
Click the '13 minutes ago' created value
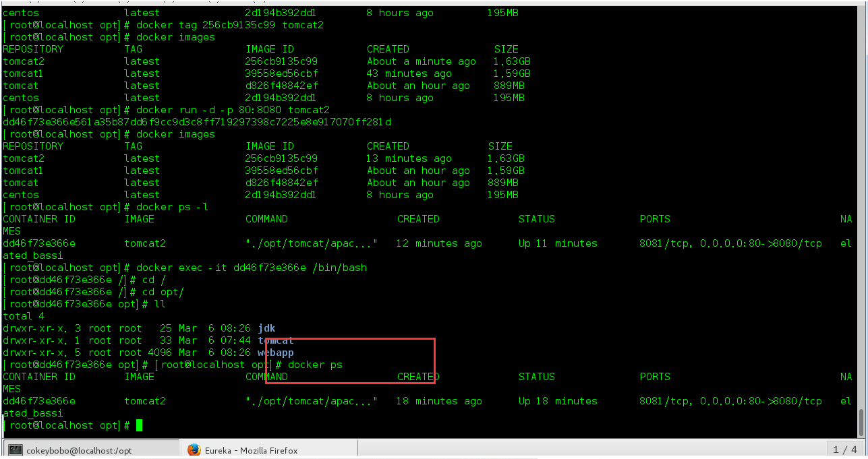pyautogui.click(x=409, y=158)
